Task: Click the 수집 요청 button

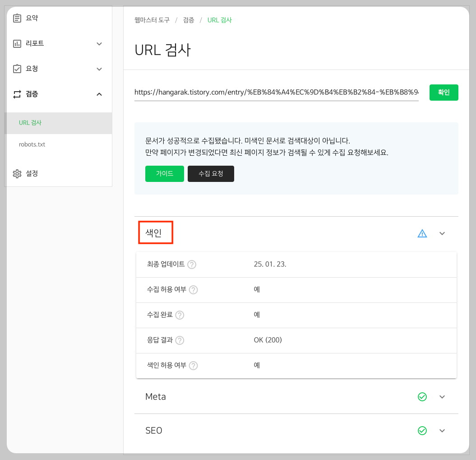Action: (211, 173)
